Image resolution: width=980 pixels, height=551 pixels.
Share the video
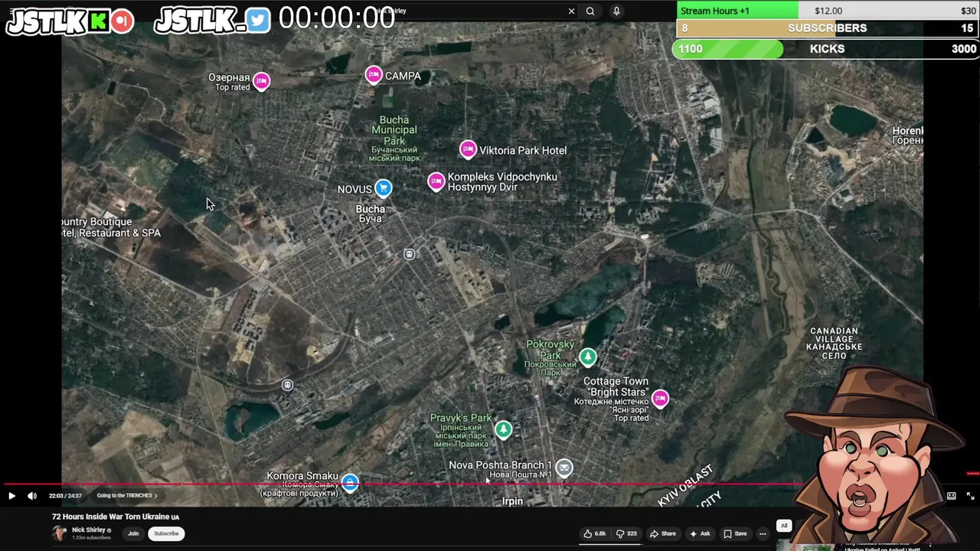click(663, 533)
